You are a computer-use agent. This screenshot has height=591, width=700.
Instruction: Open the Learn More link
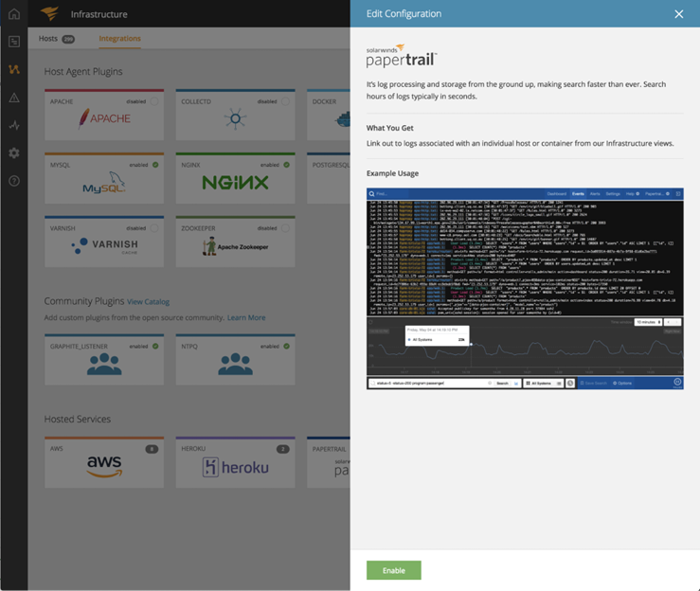pyautogui.click(x=246, y=318)
